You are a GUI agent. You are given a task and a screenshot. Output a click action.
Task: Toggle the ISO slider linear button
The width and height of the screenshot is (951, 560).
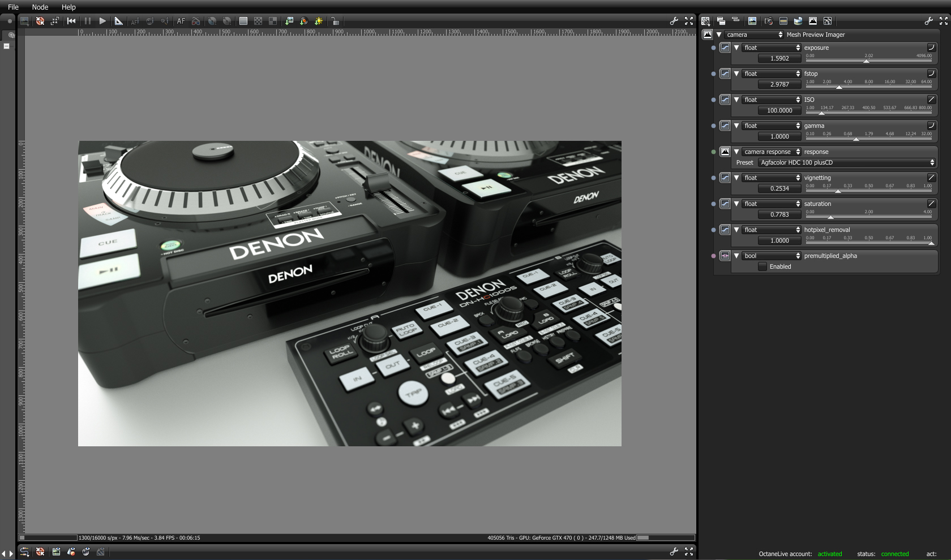click(x=931, y=100)
